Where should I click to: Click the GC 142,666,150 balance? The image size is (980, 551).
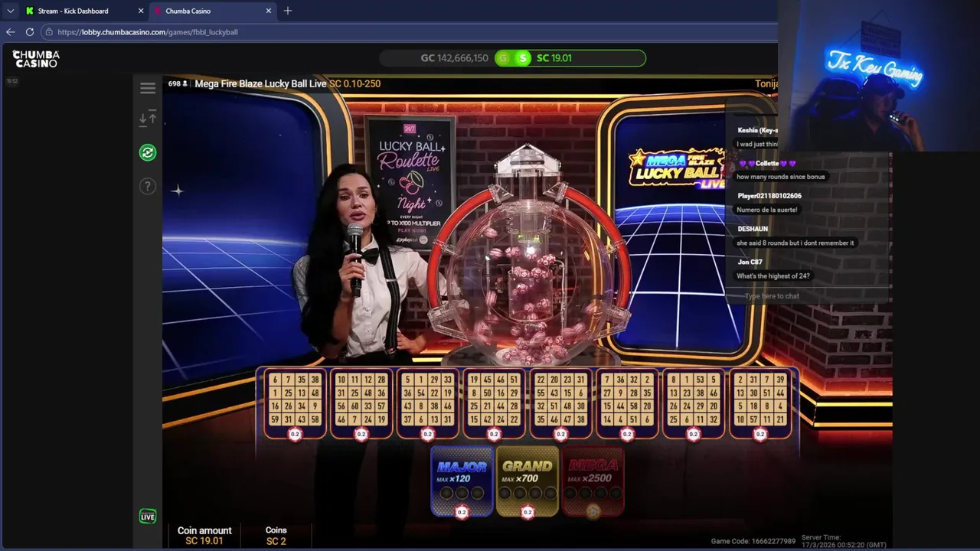tap(454, 58)
